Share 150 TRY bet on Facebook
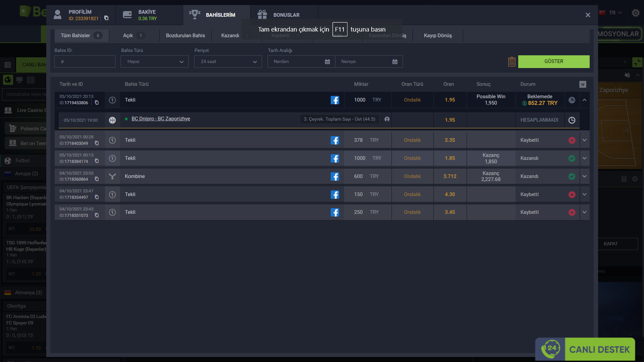This screenshot has height=362, width=644. (x=335, y=194)
